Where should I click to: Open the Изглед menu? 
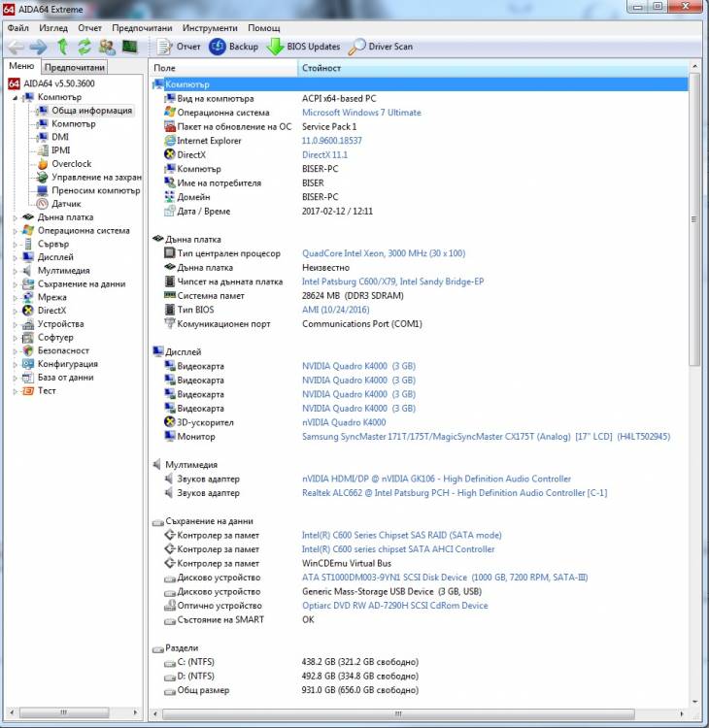pos(53,28)
